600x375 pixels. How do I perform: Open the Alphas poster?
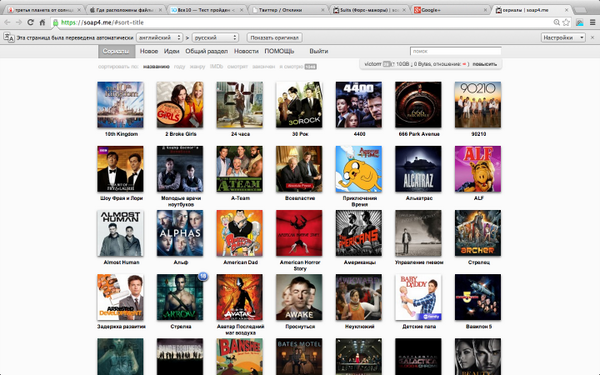coord(180,233)
